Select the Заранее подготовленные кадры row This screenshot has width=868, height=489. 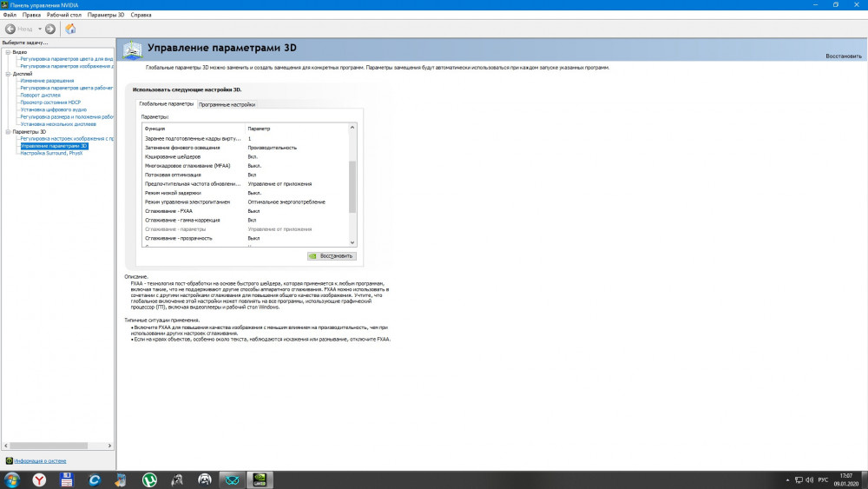point(246,138)
